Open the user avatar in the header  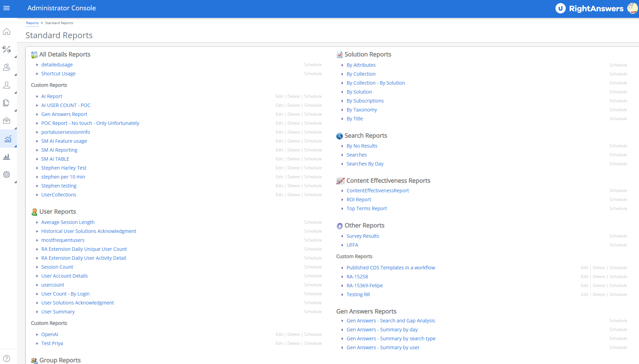click(632, 8)
